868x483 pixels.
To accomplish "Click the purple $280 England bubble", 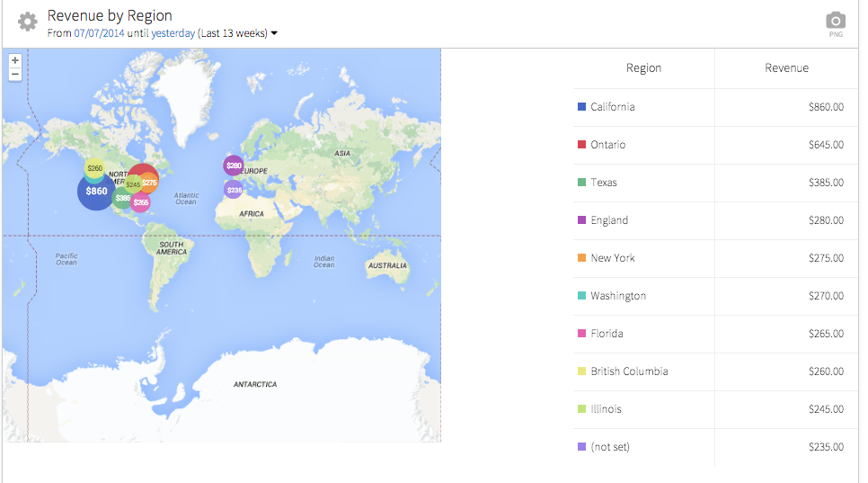I will click(x=234, y=165).
